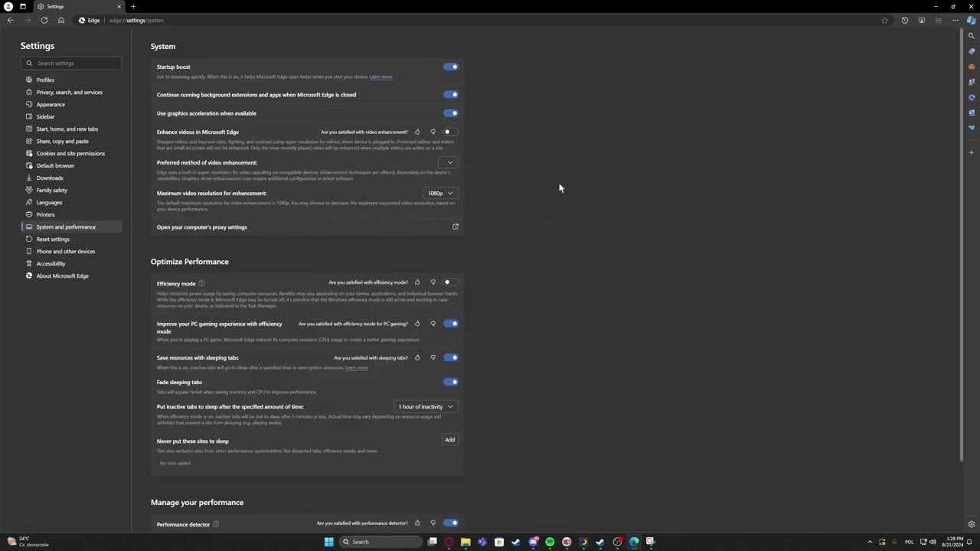Click Learn more link under Startup boost
The height and width of the screenshot is (551, 980).
(381, 77)
